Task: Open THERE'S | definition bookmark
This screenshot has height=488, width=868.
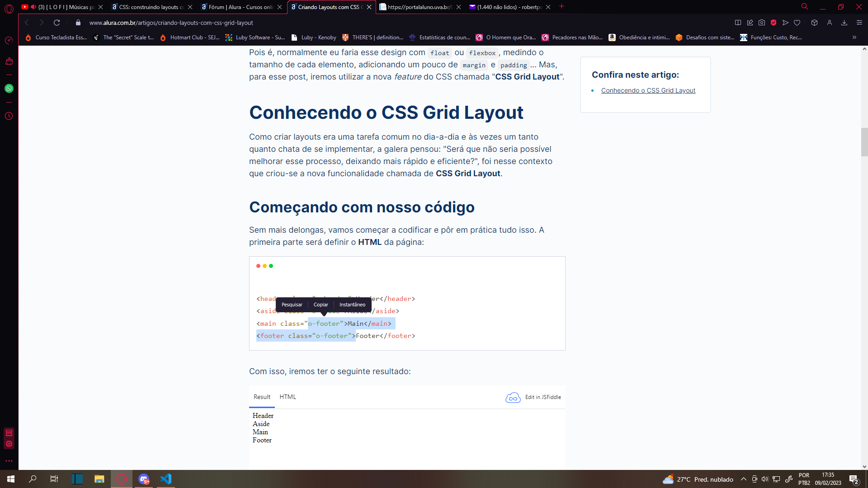Action: point(373,38)
